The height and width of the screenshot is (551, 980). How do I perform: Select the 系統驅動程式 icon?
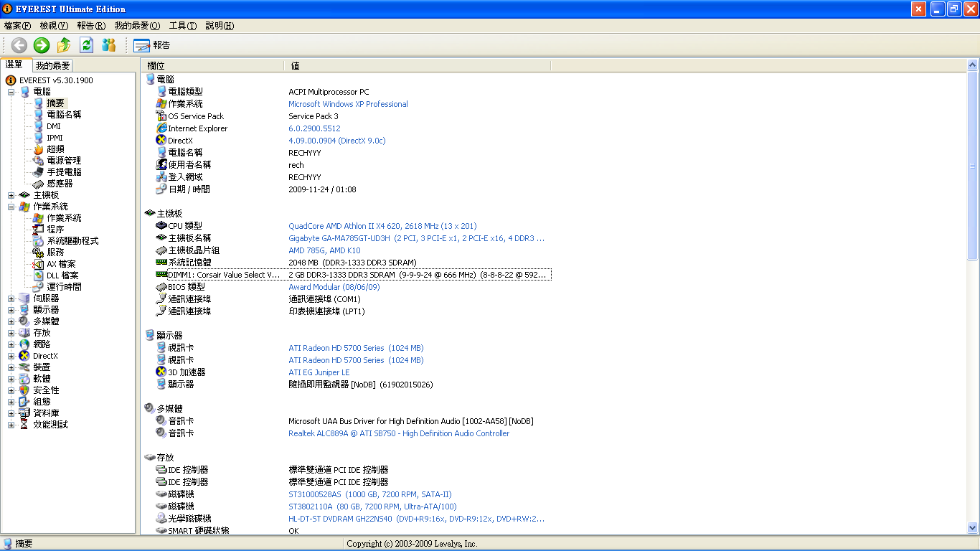tap(39, 241)
